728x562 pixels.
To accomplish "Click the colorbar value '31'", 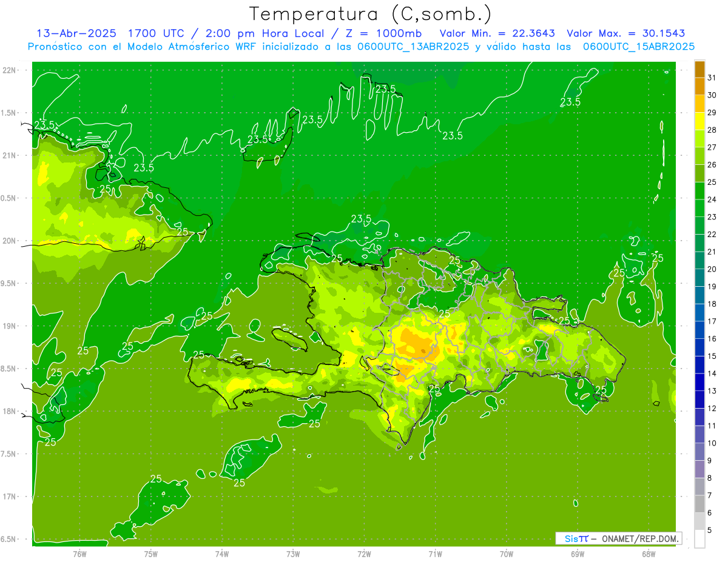I will tap(712, 78).
